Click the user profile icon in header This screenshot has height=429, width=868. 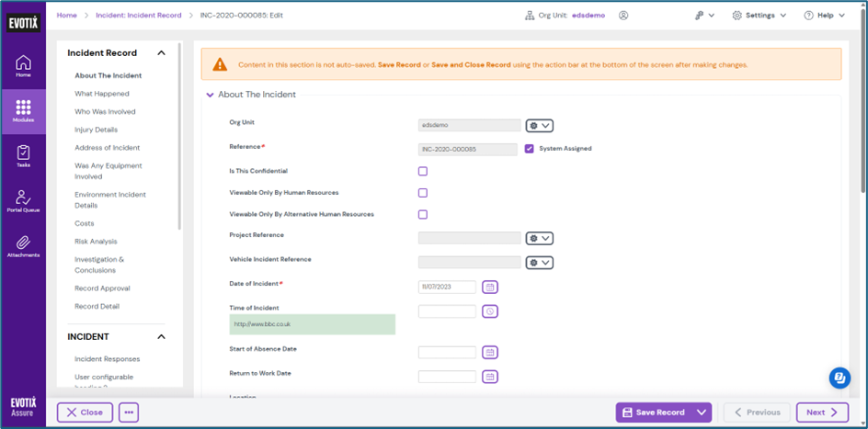(x=623, y=16)
